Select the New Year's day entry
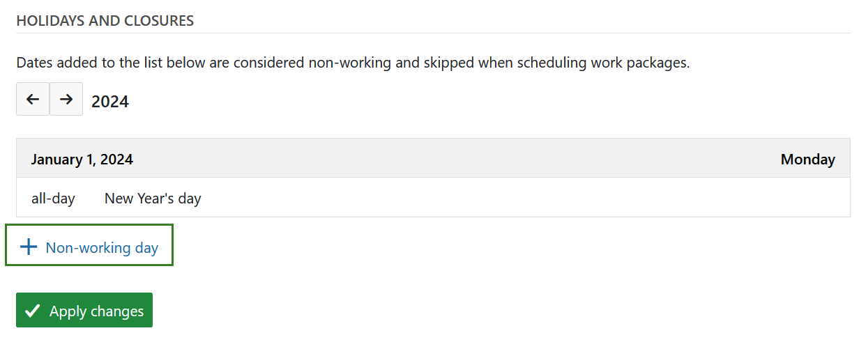This screenshot has width=868, height=349. (x=153, y=199)
